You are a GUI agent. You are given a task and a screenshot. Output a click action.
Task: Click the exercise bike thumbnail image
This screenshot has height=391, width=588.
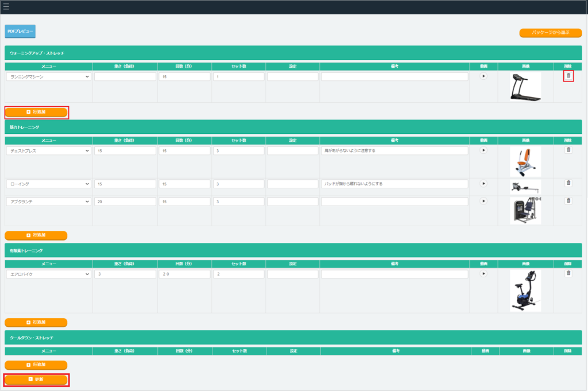[525, 291]
